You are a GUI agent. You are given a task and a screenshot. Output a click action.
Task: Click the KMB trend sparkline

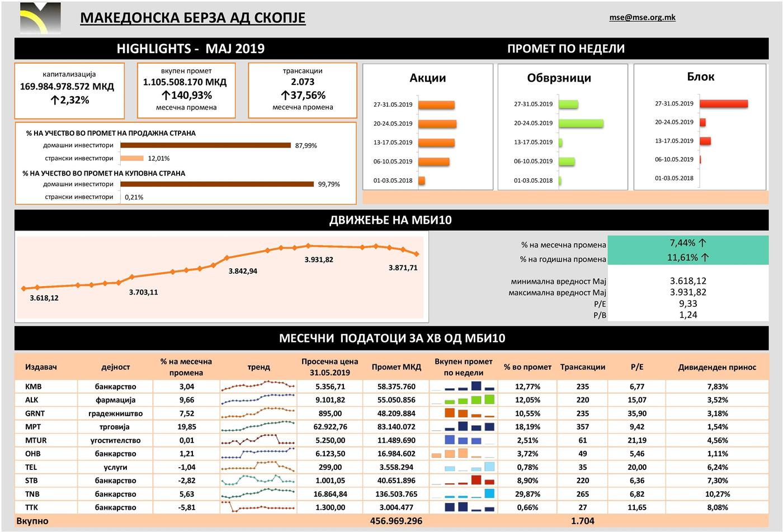(x=258, y=386)
